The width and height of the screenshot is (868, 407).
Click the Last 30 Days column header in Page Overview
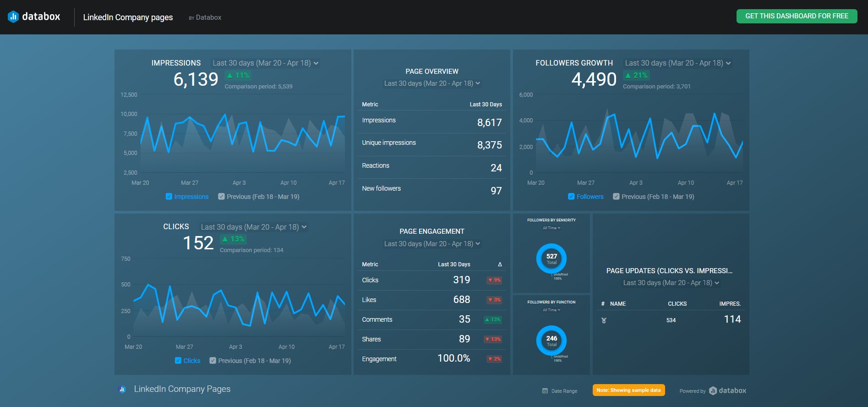click(x=486, y=104)
